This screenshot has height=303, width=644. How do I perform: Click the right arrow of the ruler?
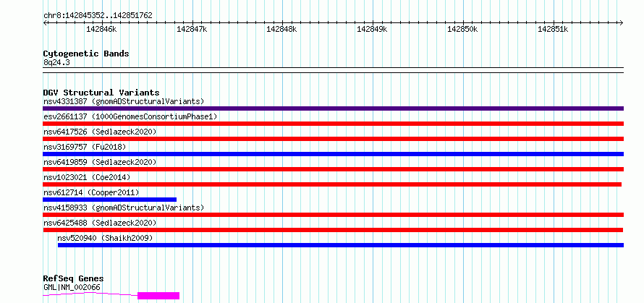[622, 22]
